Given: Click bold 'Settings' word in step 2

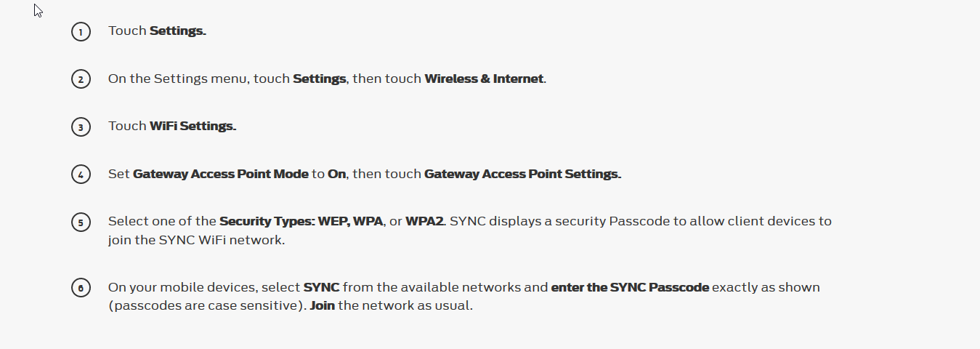Looking at the screenshot, I should tap(319, 79).
